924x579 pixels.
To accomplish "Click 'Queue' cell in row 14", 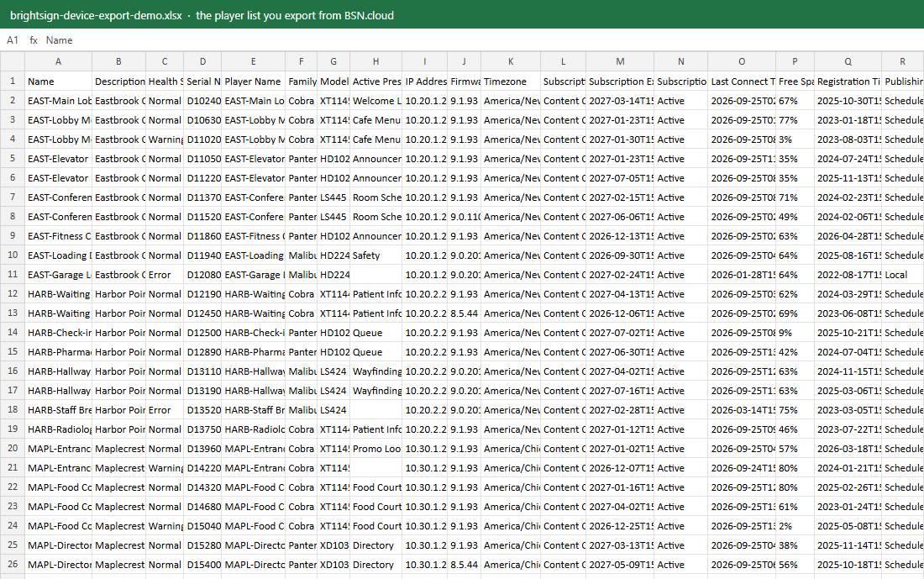I will click(376, 333).
